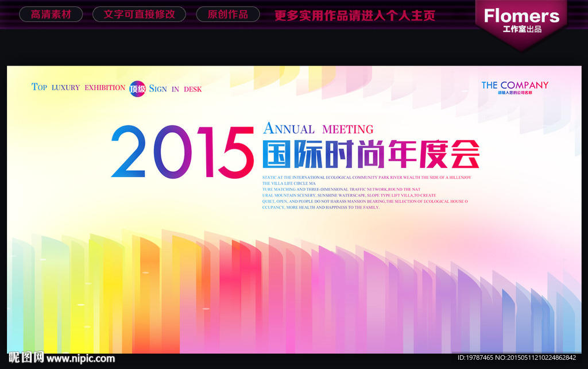Click the 高清素材 pill label
Viewport: 588px width, 369px height.
click(x=51, y=14)
